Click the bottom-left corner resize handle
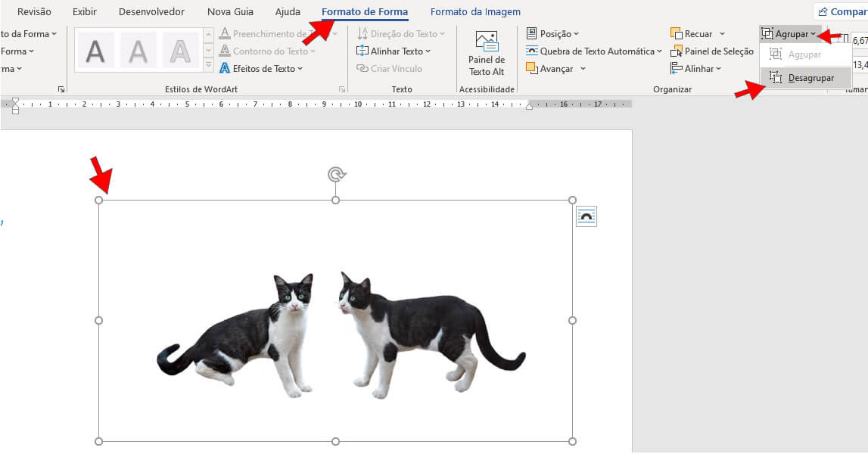Image resolution: width=868 pixels, height=454 pixels. click(x=98, y=441)
